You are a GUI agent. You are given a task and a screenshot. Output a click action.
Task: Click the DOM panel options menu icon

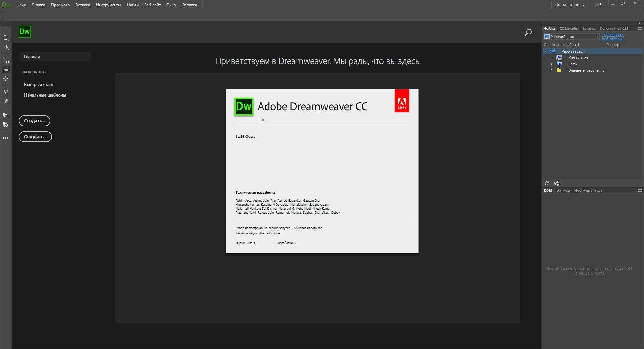tap(640, 191)
